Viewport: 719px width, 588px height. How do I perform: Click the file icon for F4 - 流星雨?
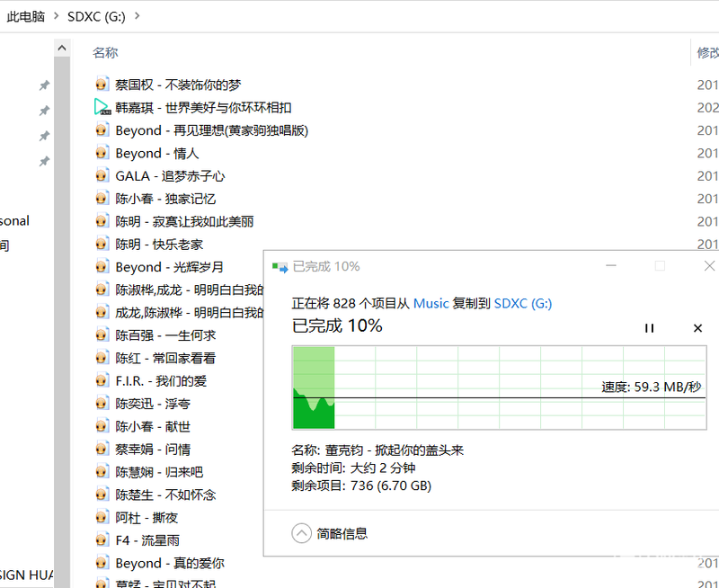click(x=102, y=539)
